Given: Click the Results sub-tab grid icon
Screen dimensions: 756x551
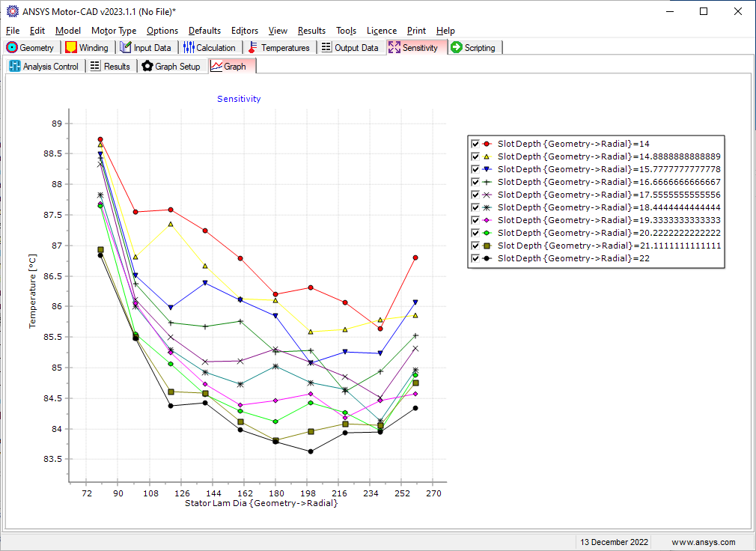Looking at the screenshot, I should coord(96,66).
